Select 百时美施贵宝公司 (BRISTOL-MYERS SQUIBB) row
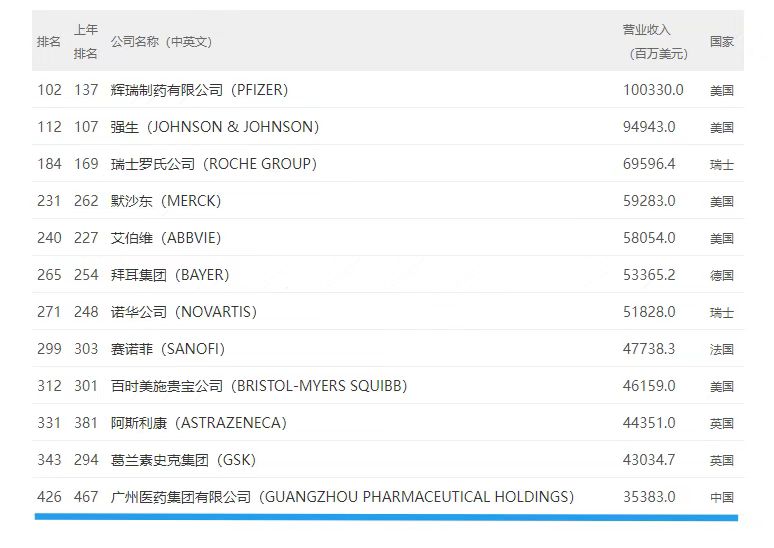This screenshot has height=548, width=774. [387, 386]
